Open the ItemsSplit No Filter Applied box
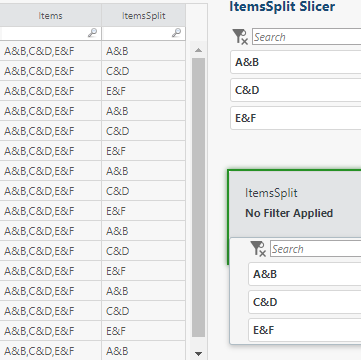361x360 pixels. (x=295, y=203)
